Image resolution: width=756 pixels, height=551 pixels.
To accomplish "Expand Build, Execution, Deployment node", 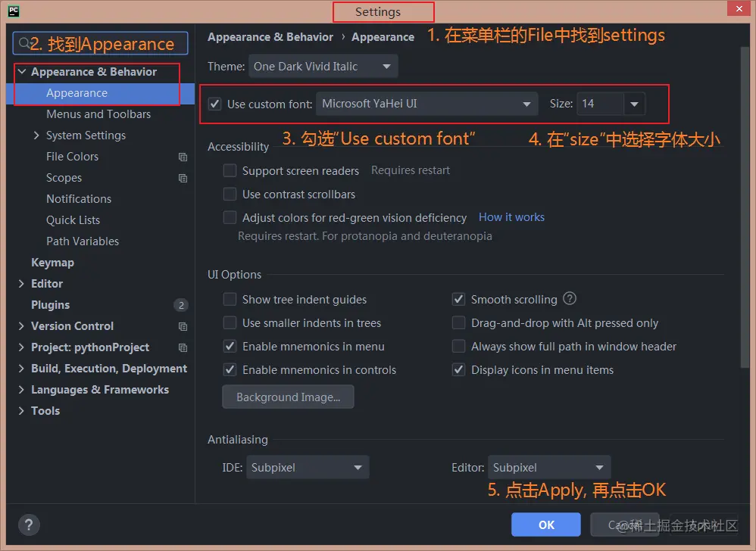I will click(21, 369).
